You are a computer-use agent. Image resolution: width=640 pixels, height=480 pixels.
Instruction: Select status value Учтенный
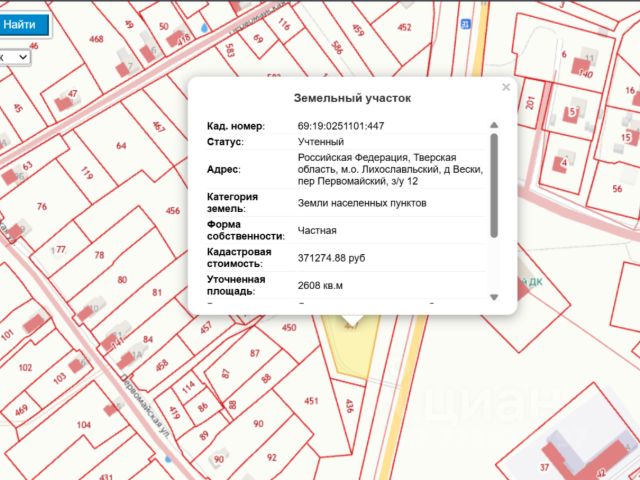pos(321,142)
